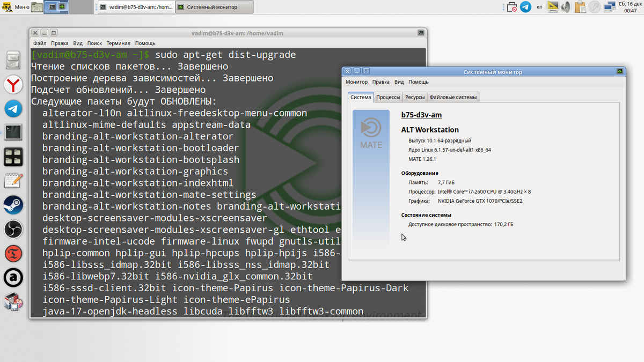Click 'ALT Workstation' text in System Monitor
The height and width of the screenshot is (362, 644).
(x=430, y=130)
